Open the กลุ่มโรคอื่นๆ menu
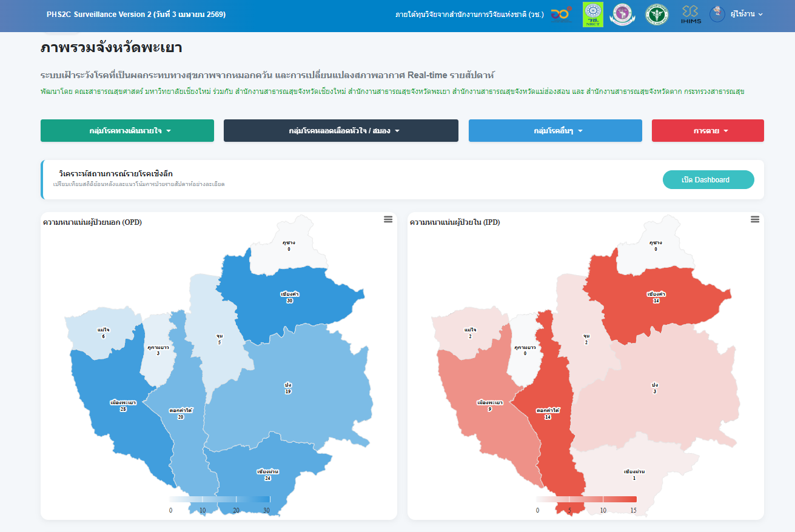Image resolution: width=795 pixels, height=532 pixels. (555, 131)
